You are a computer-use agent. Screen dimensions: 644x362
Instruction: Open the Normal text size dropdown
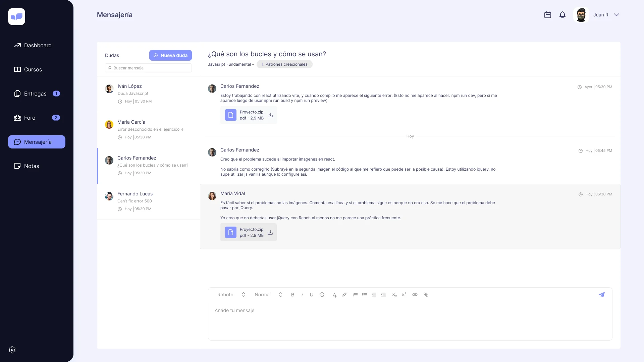click(269, 295)
